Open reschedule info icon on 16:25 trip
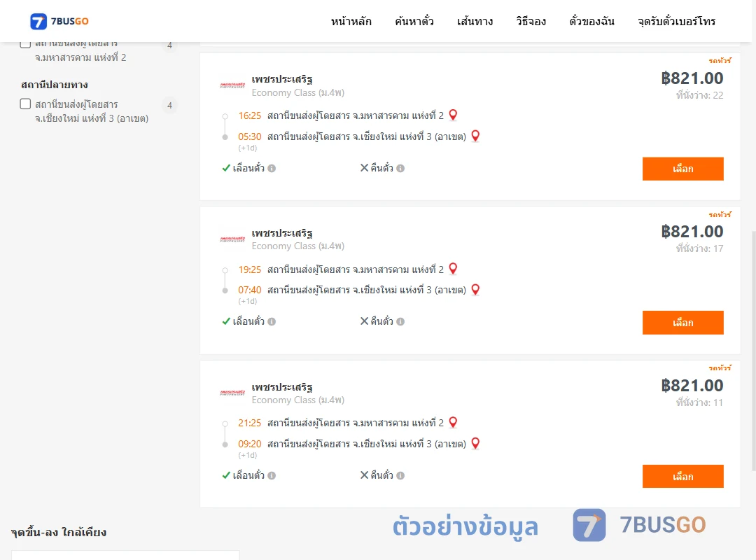This screenshot has height=560, width=756. (272, 168)
